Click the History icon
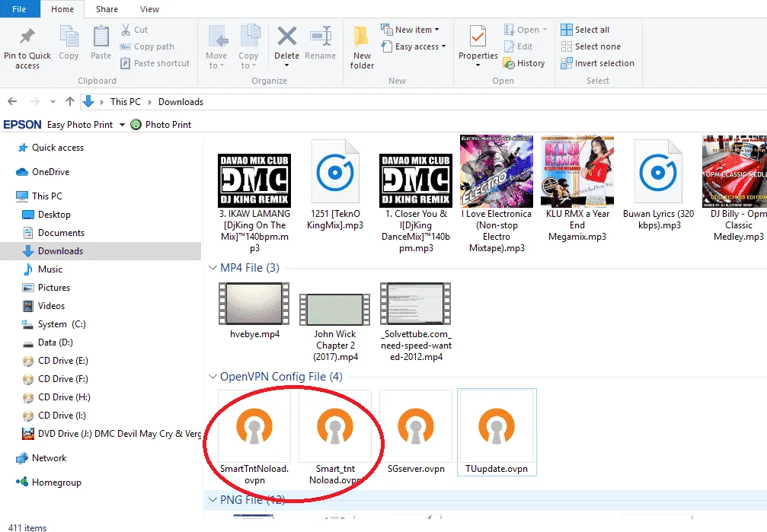The width and height of the screenshot is (767, 532). click(x=510, y=63)
